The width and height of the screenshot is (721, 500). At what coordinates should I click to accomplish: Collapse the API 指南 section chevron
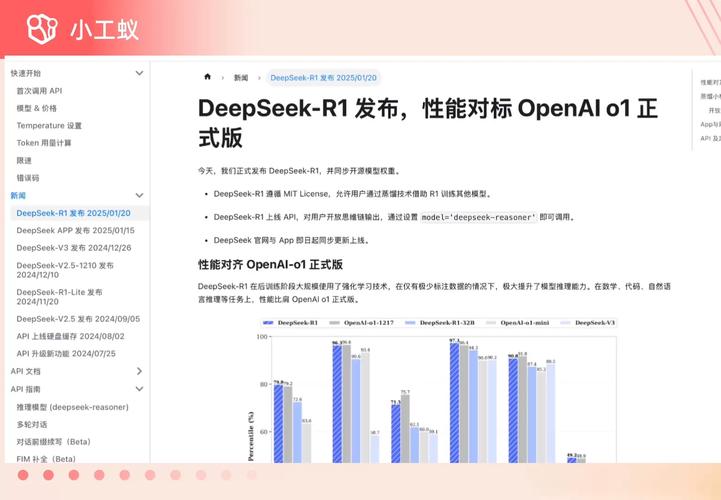(x=139, y=389)
